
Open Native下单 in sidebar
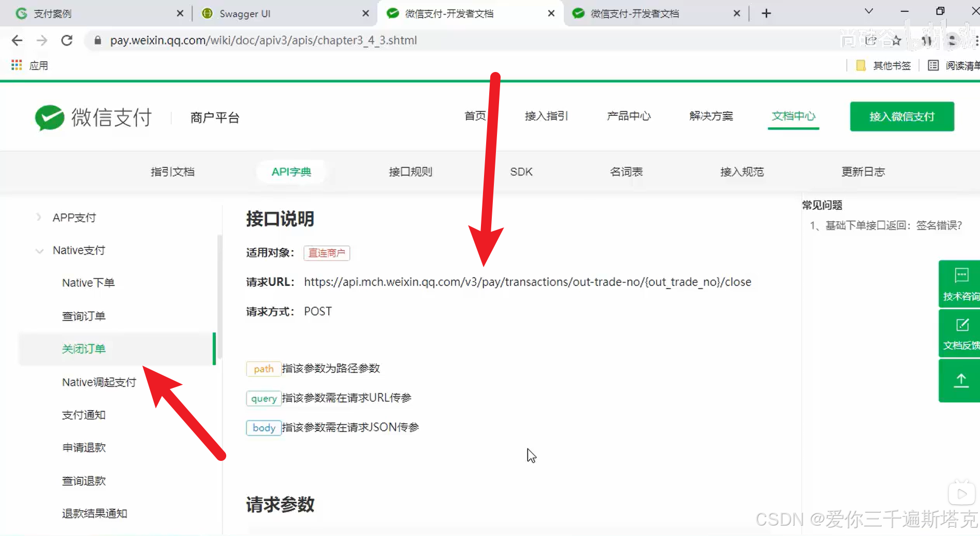click(88, 283)
